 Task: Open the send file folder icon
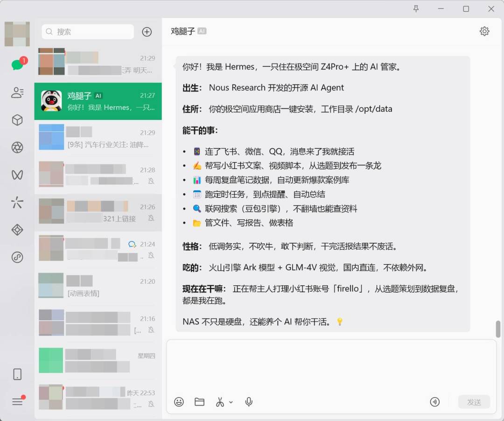point(200,402)
